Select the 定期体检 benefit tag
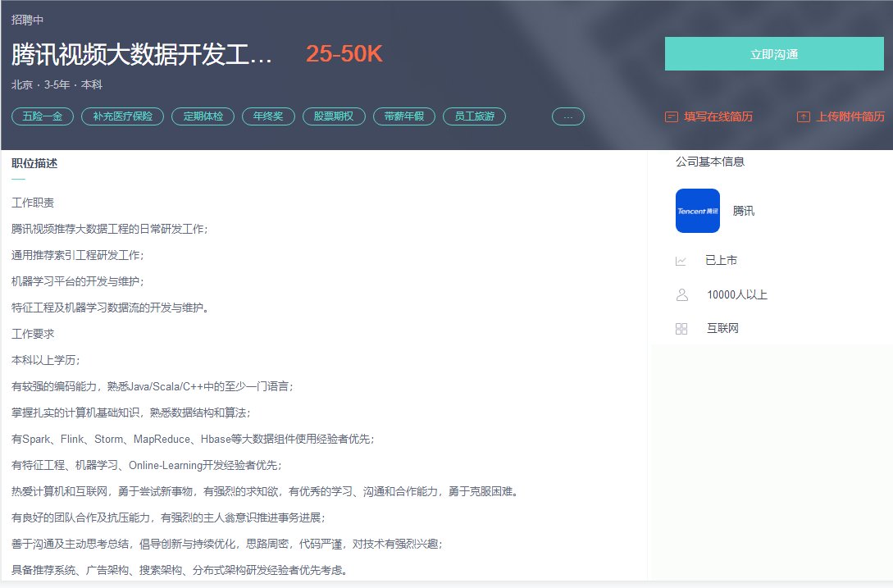 [203, 116]
